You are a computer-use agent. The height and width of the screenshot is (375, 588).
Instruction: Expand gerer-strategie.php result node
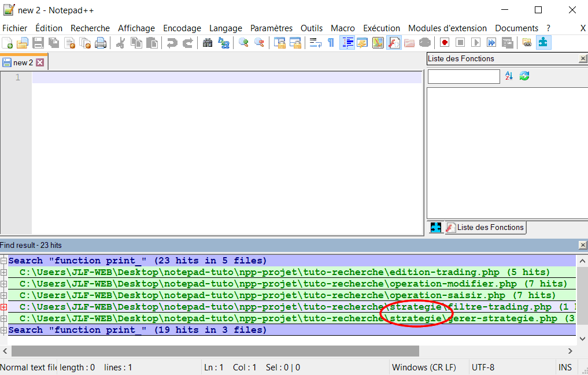coord(3,319)
